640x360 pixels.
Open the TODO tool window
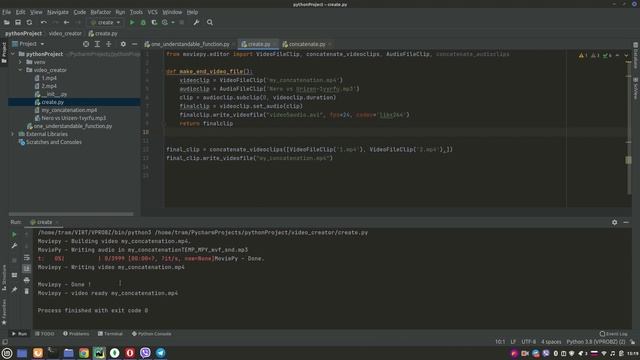point(44,334)
